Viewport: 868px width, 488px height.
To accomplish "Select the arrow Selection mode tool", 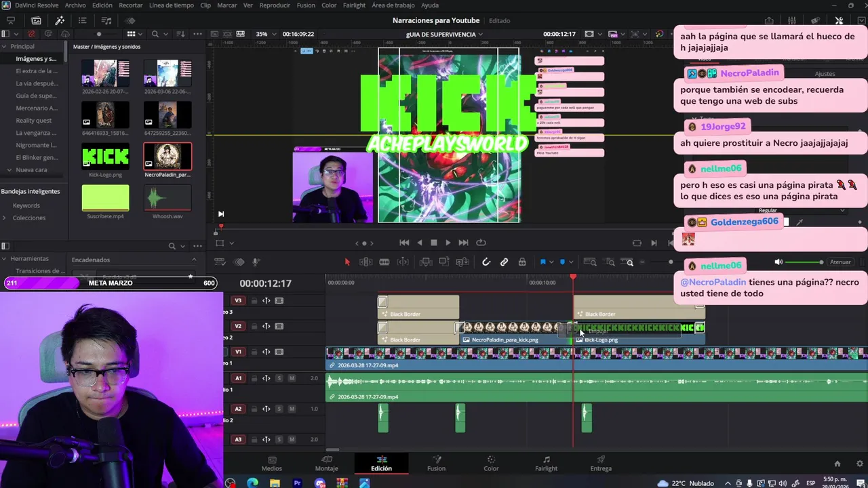I will (x=347, y=262).
